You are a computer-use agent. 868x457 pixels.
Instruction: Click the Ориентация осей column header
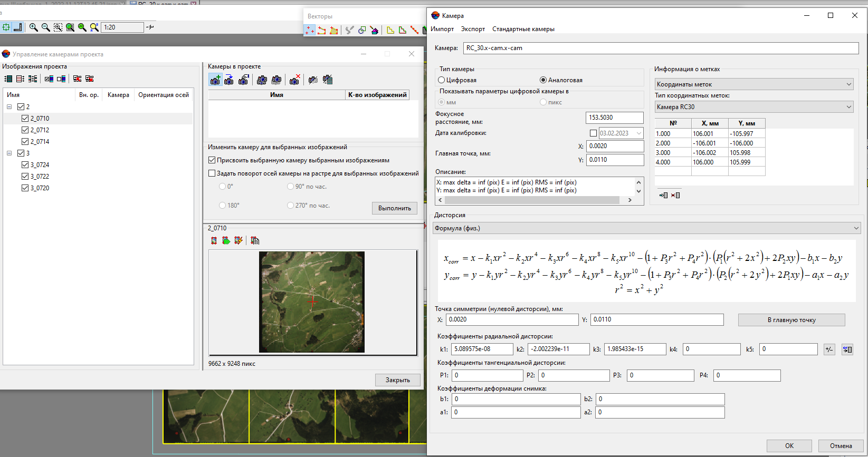point(164,95)
